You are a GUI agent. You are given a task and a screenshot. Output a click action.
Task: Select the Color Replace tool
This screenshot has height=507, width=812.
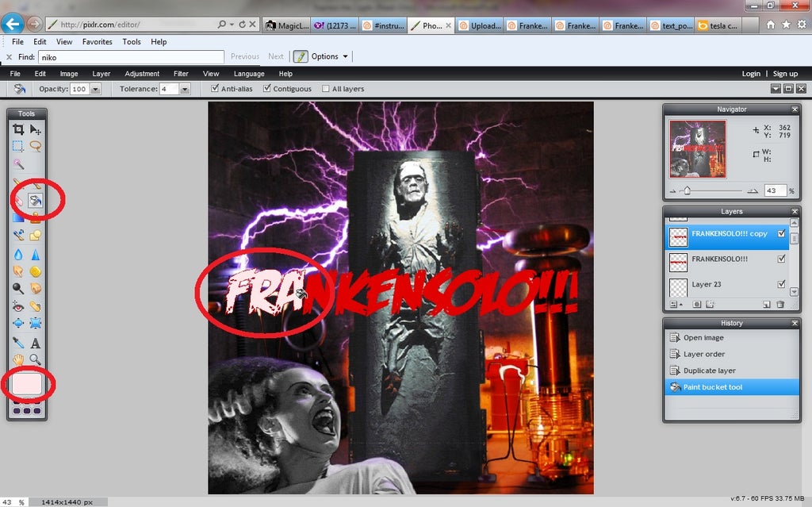[18, 236]
